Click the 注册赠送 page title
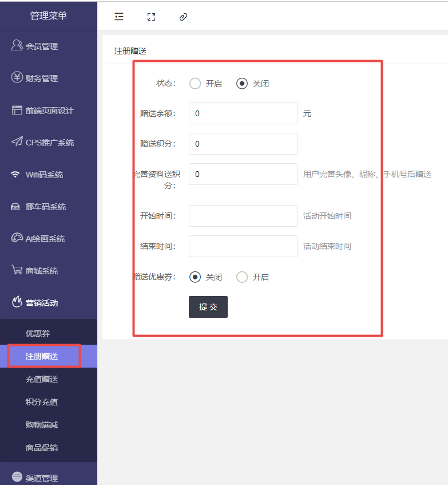Image resolution: width=448 pixels, height=485 pixels. pyautogui.click(x=130, y=51)
